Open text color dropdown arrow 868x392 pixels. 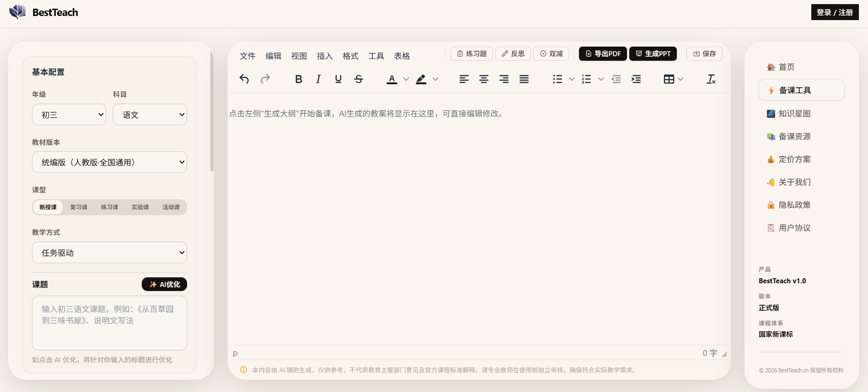pyautogui.click(x=406, y=79)
